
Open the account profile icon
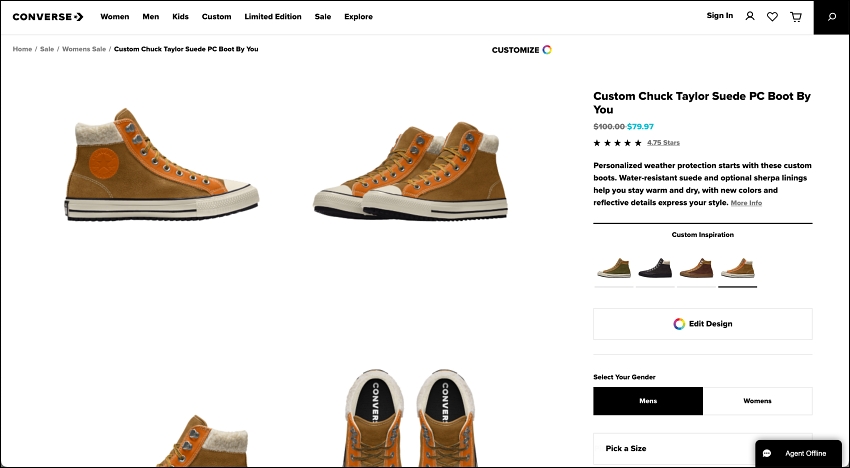(750, 17)
